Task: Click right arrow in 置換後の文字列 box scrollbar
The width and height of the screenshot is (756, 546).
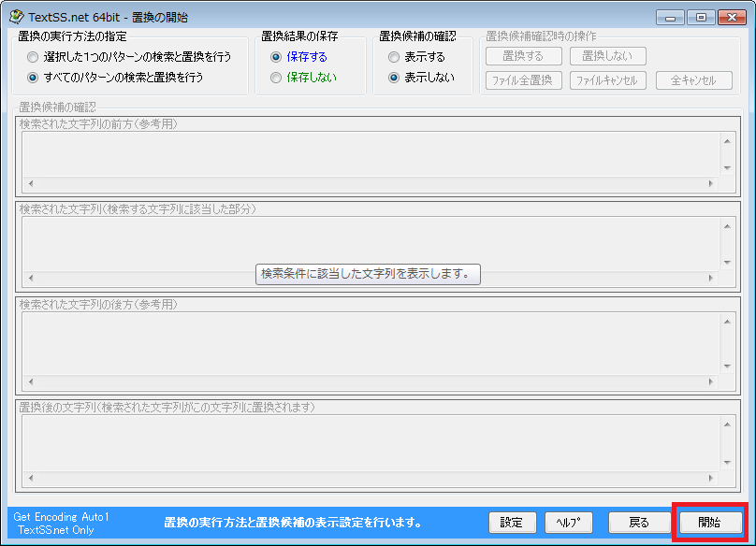Action: coord(711,478)
